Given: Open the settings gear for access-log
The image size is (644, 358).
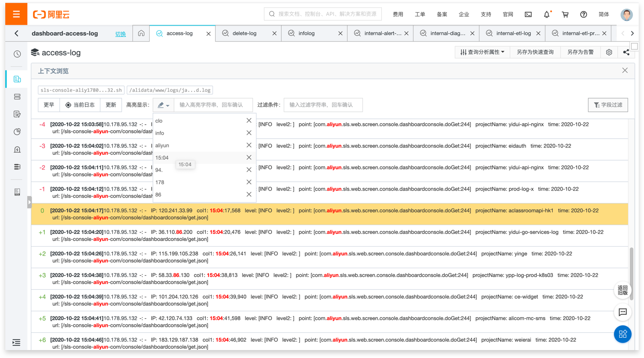Looking at the screenshot, I should click(609, 52).
